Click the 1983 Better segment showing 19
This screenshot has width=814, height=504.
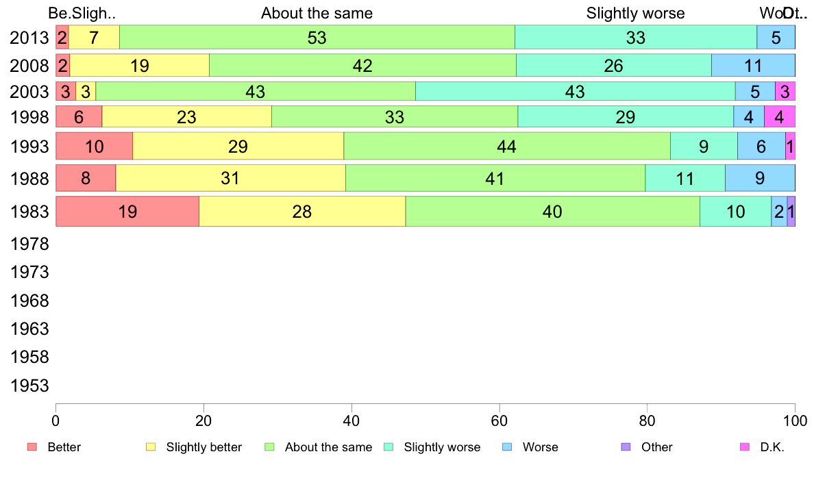[x=127, y=212]
